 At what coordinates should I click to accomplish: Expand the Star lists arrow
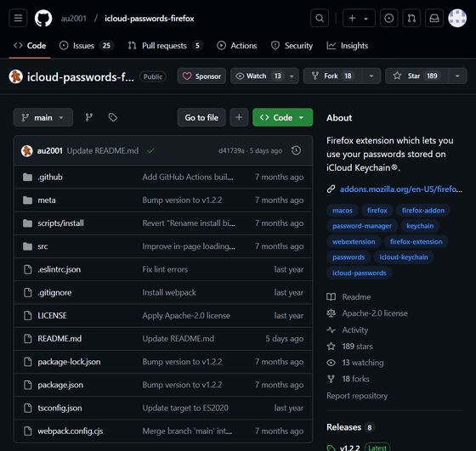point(457,76)
